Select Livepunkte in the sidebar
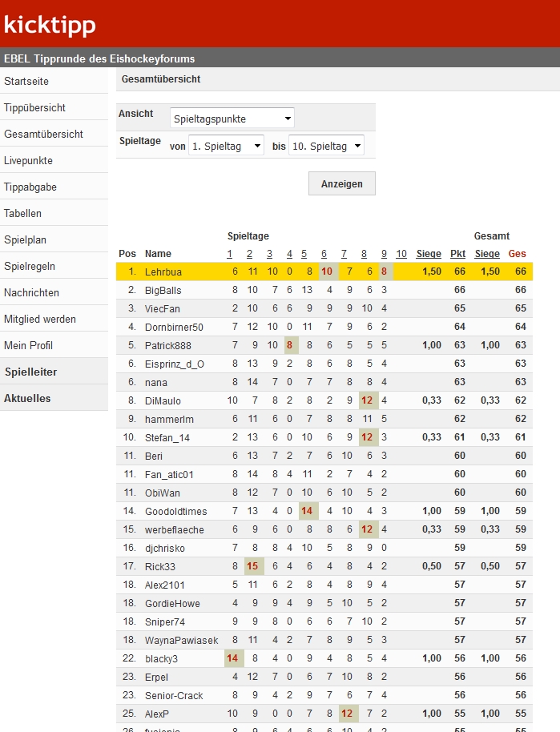 [28, 160]
